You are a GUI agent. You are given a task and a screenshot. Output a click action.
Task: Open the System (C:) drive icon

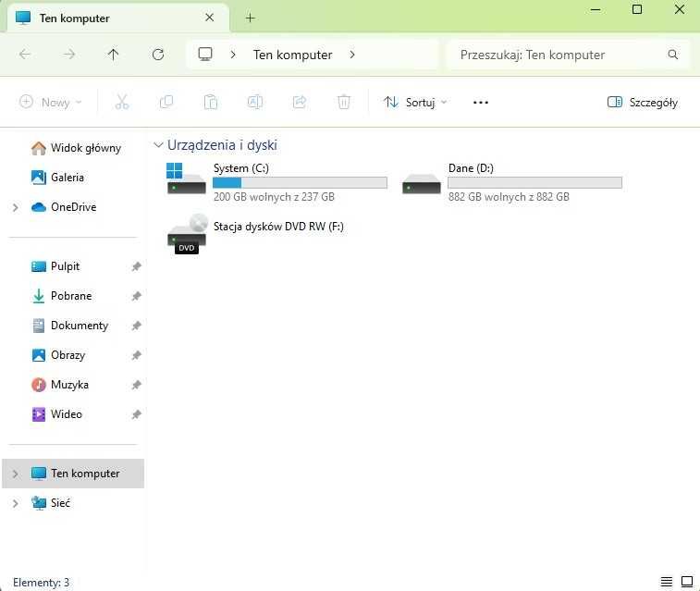point(186,179)
